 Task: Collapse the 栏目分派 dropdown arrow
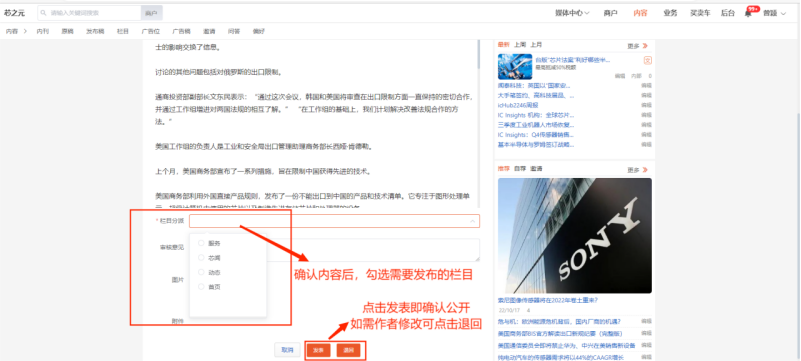(473, 221)
